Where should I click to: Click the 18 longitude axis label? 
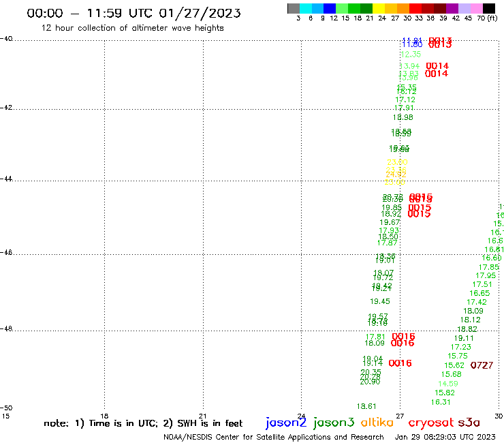pos(104,416)
